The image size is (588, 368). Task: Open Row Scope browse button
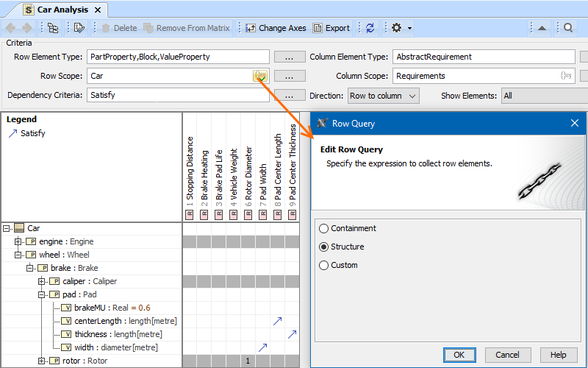tap(290, 77)
